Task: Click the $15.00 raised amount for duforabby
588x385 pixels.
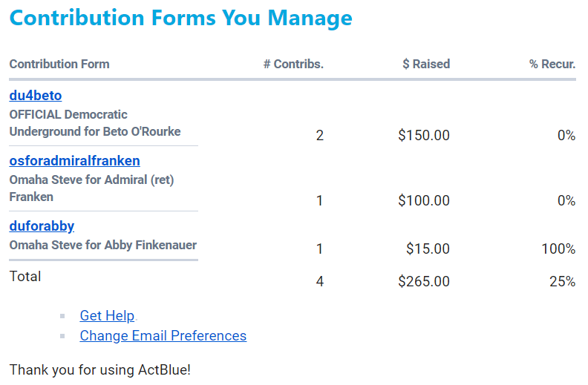Action: coord(428,249)
